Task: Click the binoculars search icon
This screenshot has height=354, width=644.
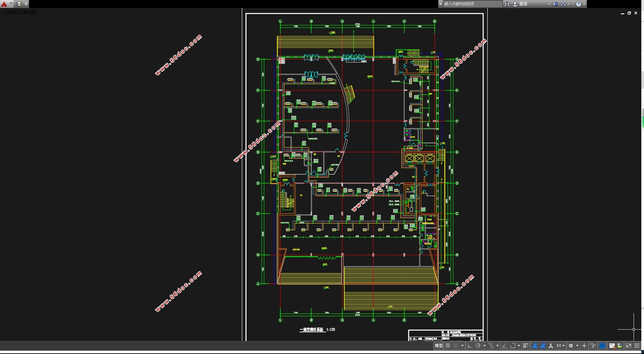Action: [x=507, y=4]
